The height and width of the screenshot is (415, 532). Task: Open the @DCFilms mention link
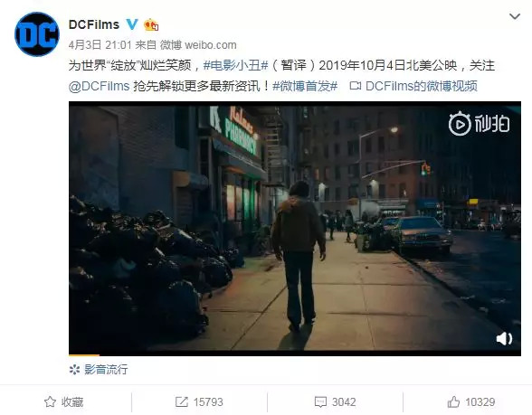point(100,86)
